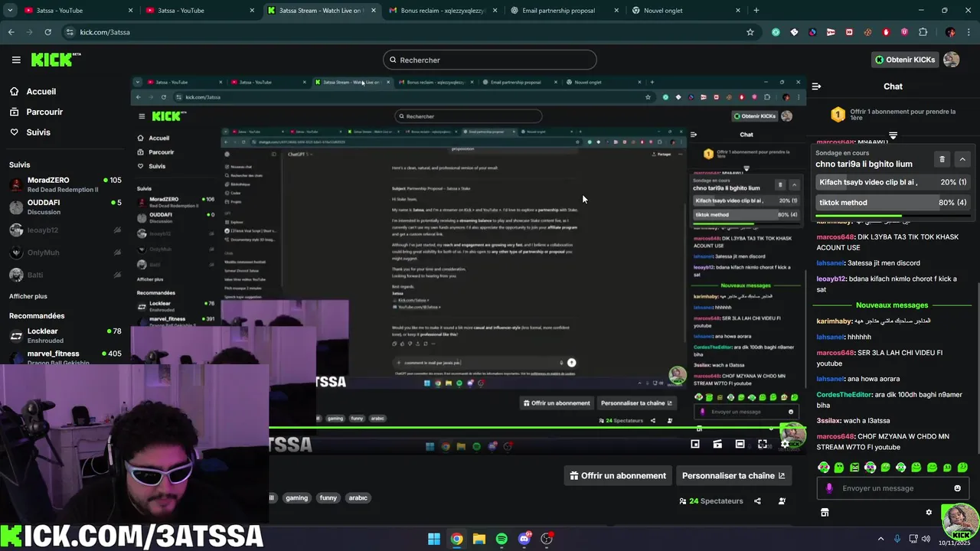
Task: Click the cookie extension icon
Action: [867, 32]
